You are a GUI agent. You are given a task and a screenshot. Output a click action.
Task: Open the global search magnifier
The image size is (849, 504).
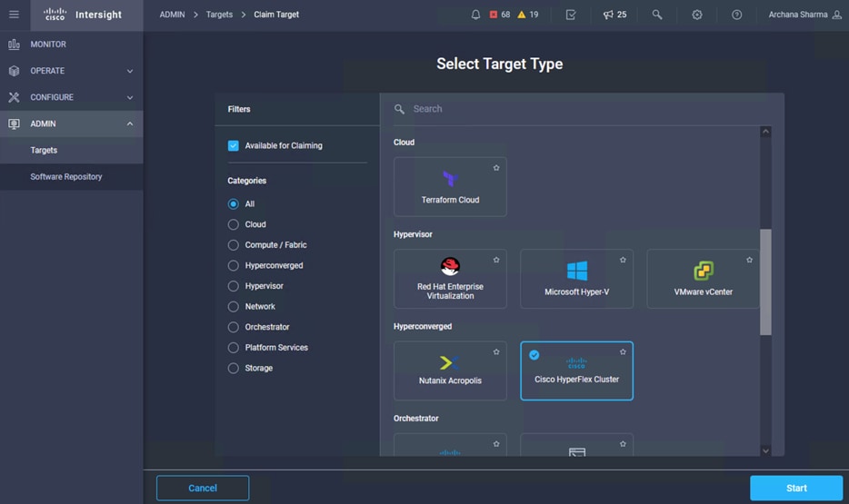[657, 15]
